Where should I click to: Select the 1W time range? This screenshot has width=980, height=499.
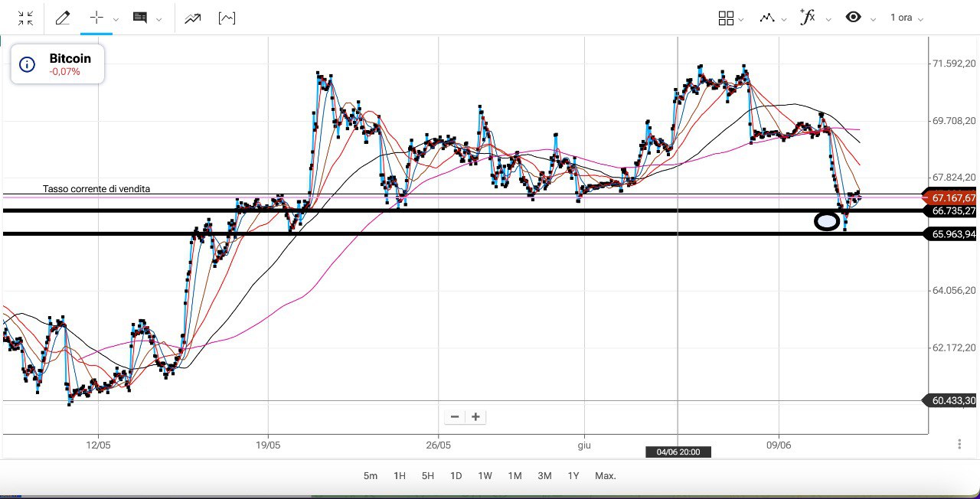(485, 476)
